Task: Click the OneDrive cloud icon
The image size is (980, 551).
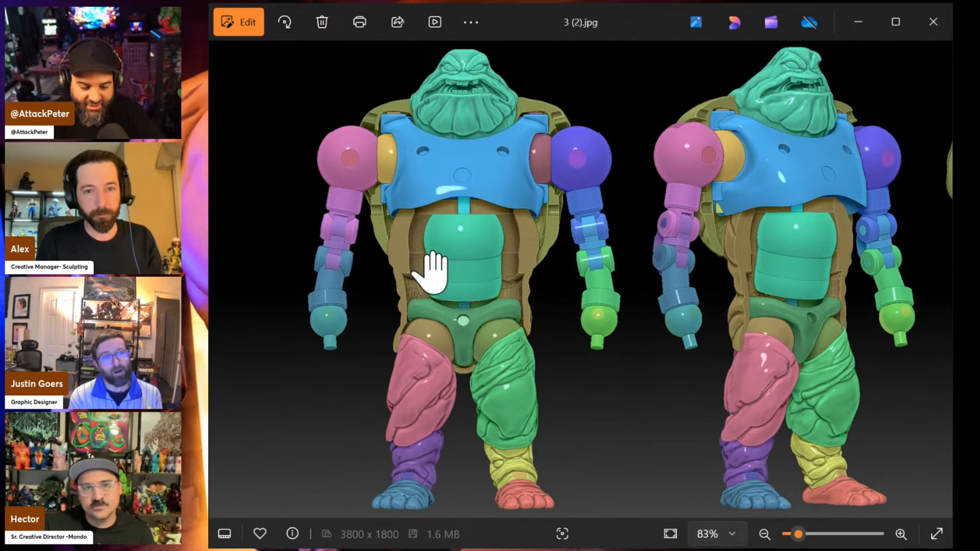Action: pos(809,23)
